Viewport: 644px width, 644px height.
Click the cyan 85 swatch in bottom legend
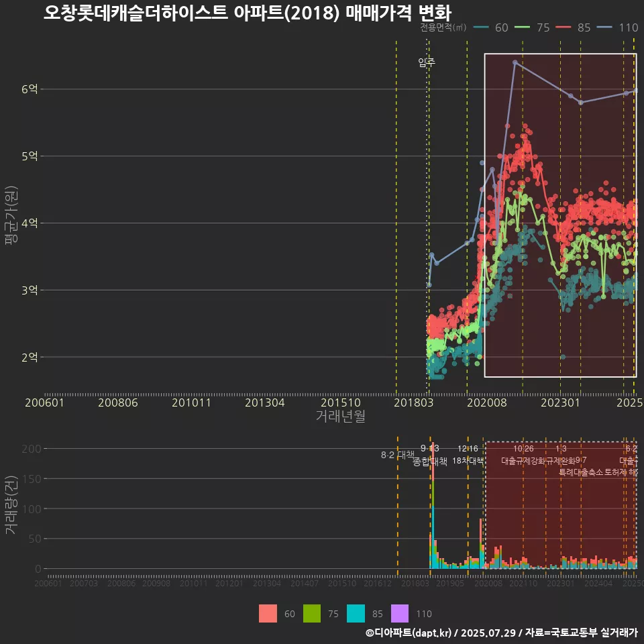point(356,614)
